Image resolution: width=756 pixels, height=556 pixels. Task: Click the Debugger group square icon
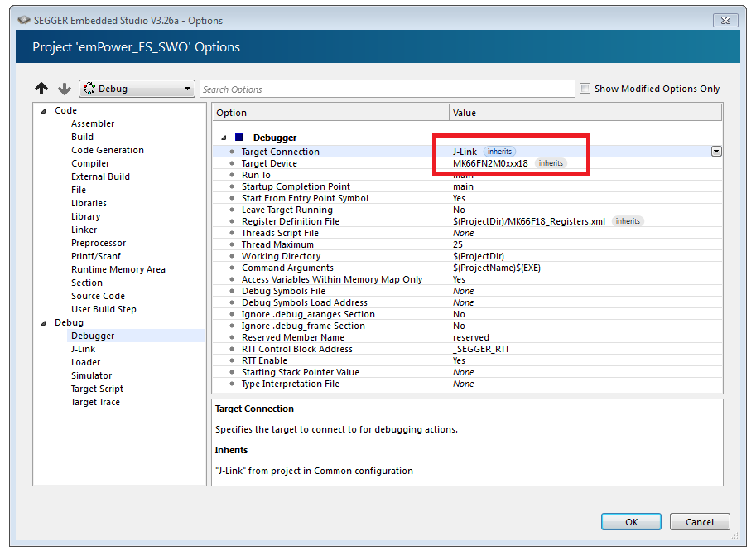coord(239,138)
